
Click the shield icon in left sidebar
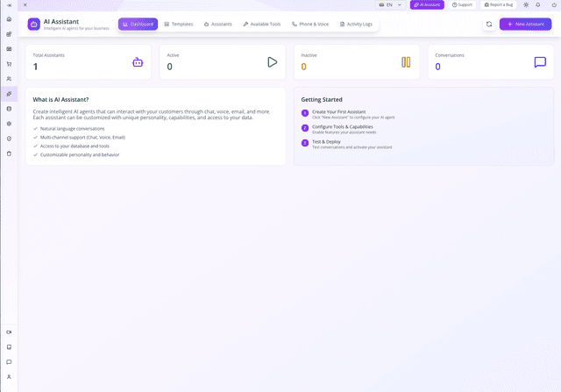tap(9, 139)
